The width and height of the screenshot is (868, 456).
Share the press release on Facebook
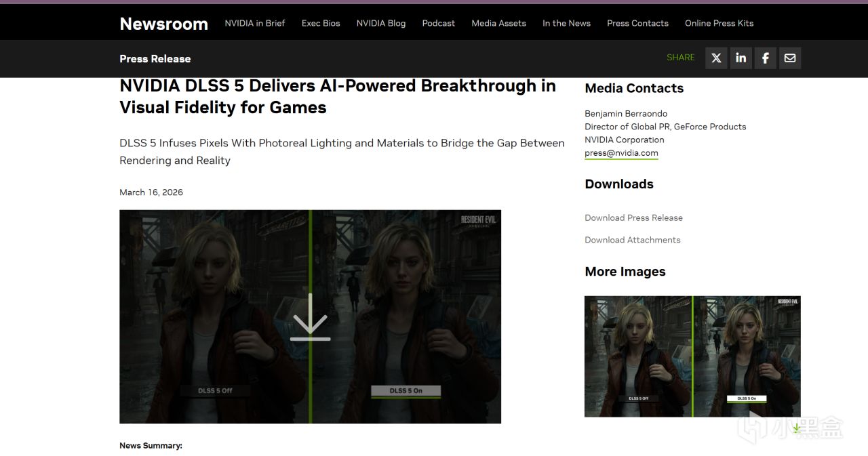click(765, 58)
